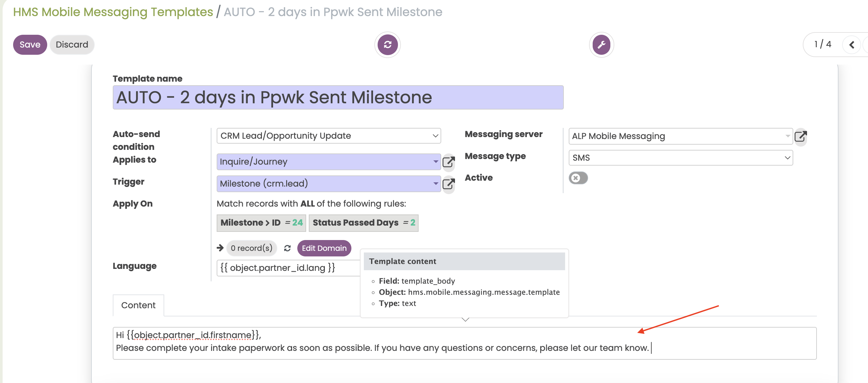The width and height of the screenshot is (868, 383).
Task: Go to previous record chevron
Action: [852, 45]
